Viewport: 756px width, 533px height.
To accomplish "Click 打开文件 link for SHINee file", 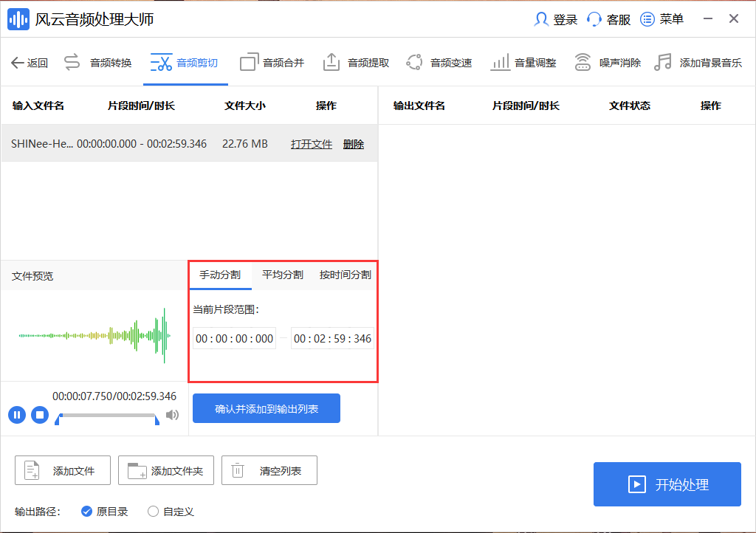I will pos(312,144).
